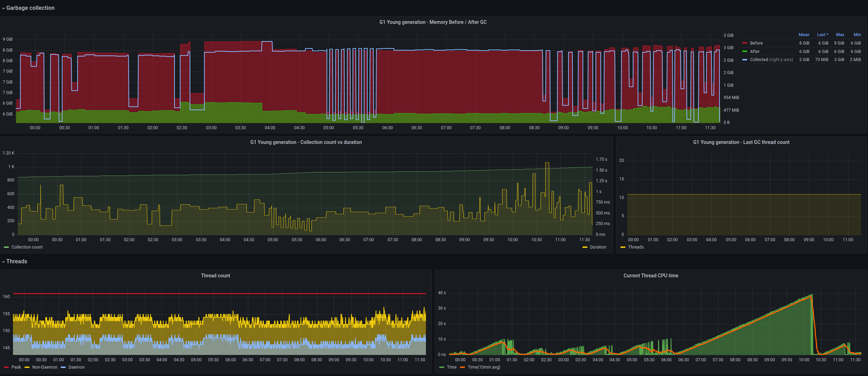The width and height of the screenshot is (868, 376).
Task: Open Current Thread CPU time panel menu
Action: (650, 276)
